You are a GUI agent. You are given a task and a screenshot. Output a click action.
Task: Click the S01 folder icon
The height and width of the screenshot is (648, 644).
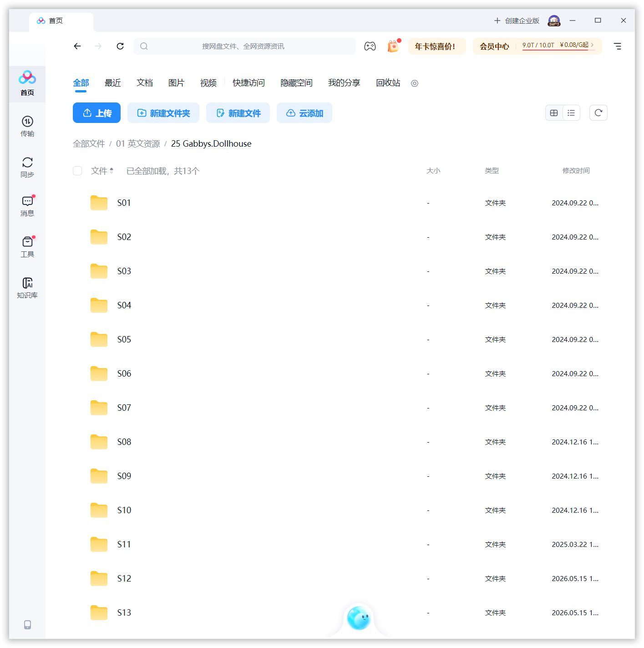click(99, 203)
